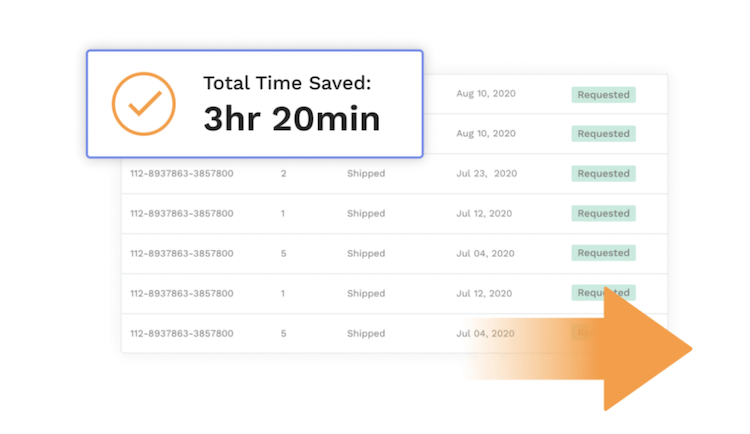Open order ID in the first Jul 12 row
750x434 pixels.
pos(182,213)
